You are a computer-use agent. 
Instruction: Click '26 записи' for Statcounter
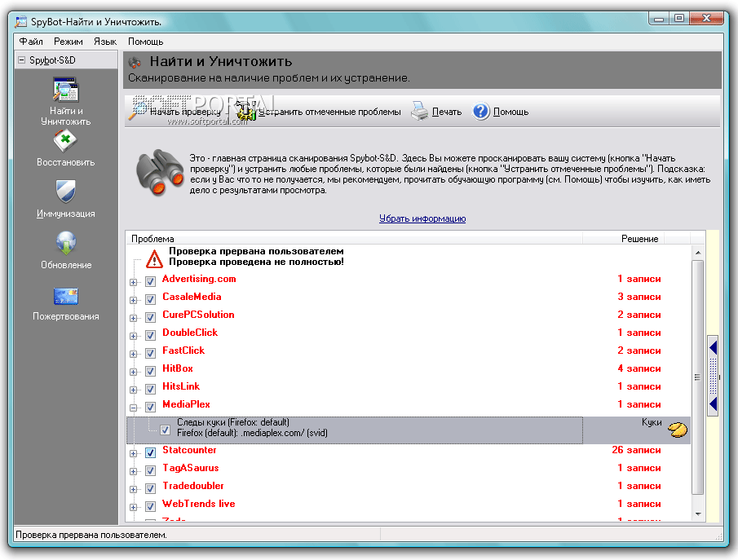[636, 450]
